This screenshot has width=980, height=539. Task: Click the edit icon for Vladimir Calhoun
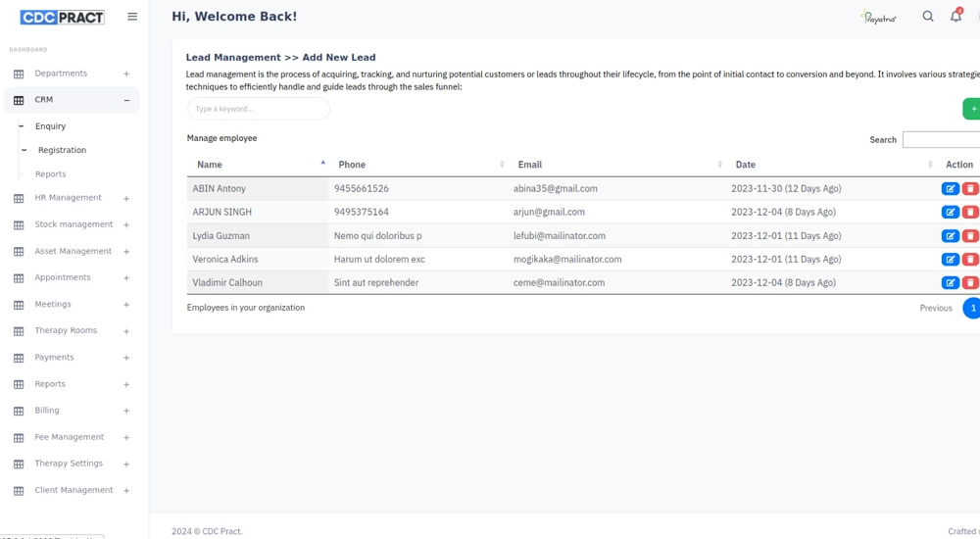click(950, 283)
